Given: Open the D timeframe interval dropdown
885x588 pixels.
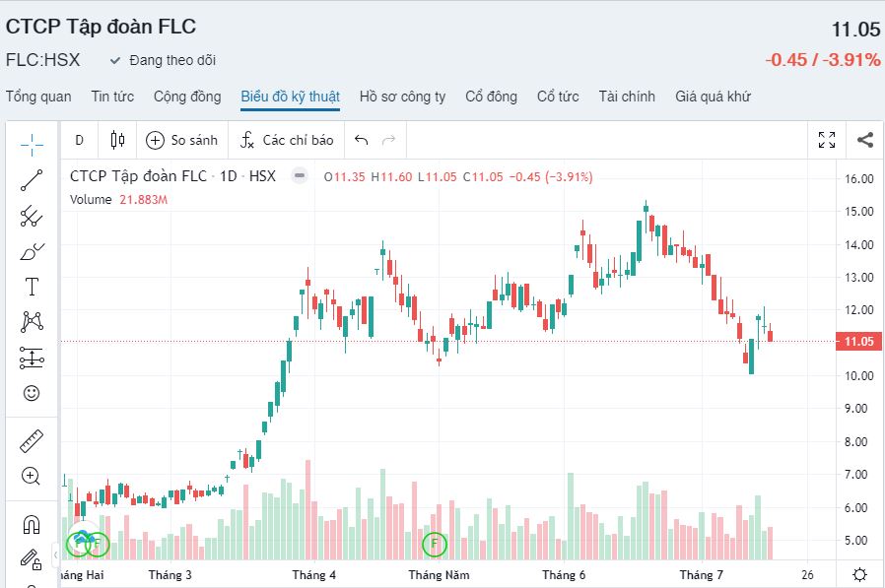Looking at the screenshot, I should [79, 140].
